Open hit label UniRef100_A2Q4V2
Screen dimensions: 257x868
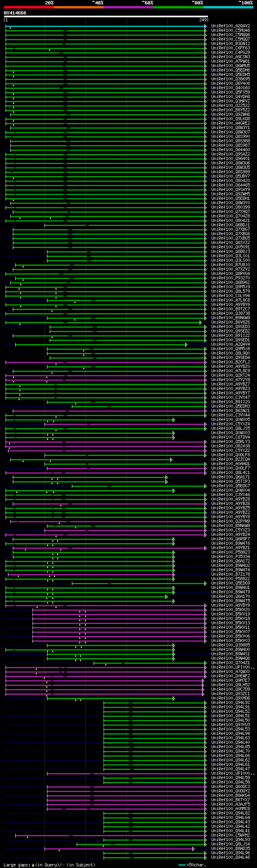230,26
